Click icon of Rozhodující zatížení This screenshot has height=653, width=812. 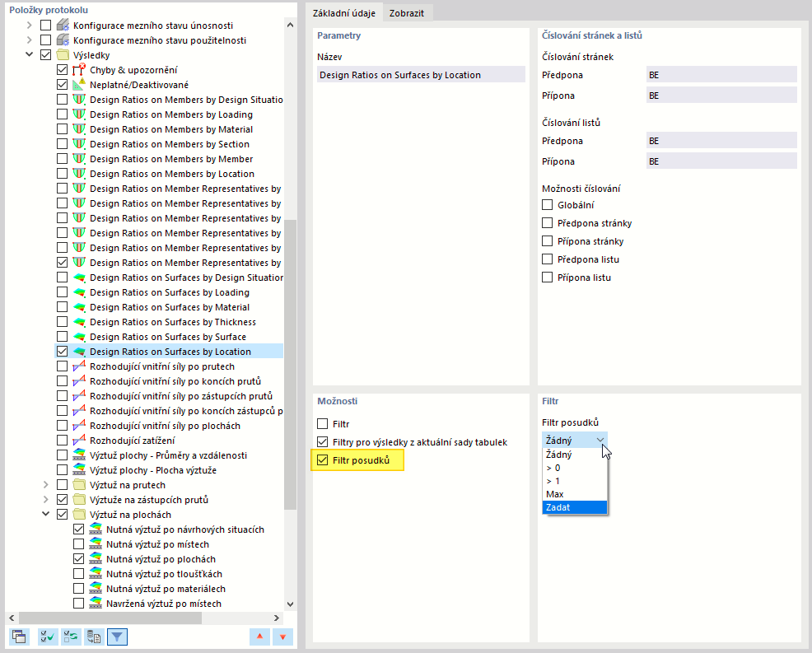pyautogui.click(x=79, y=441)
